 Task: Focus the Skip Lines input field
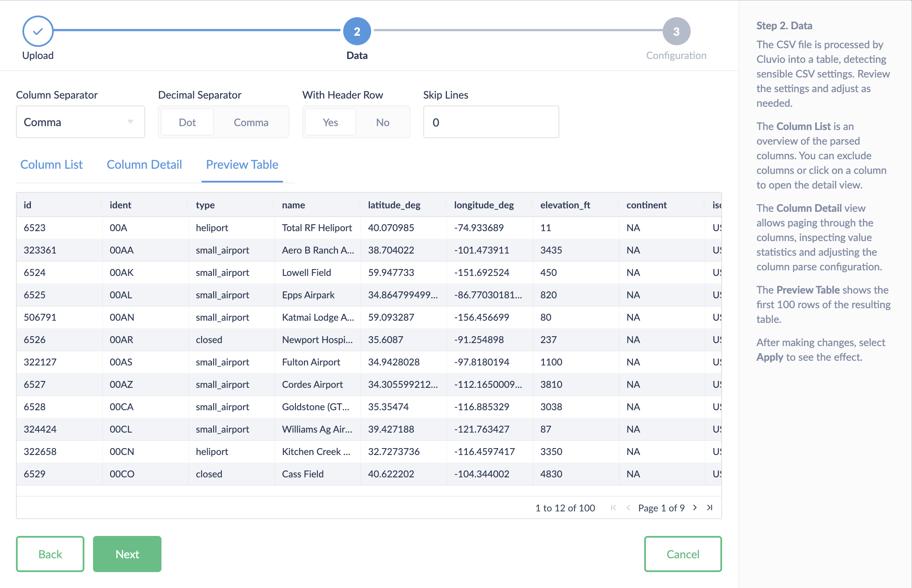pos(491,122)
